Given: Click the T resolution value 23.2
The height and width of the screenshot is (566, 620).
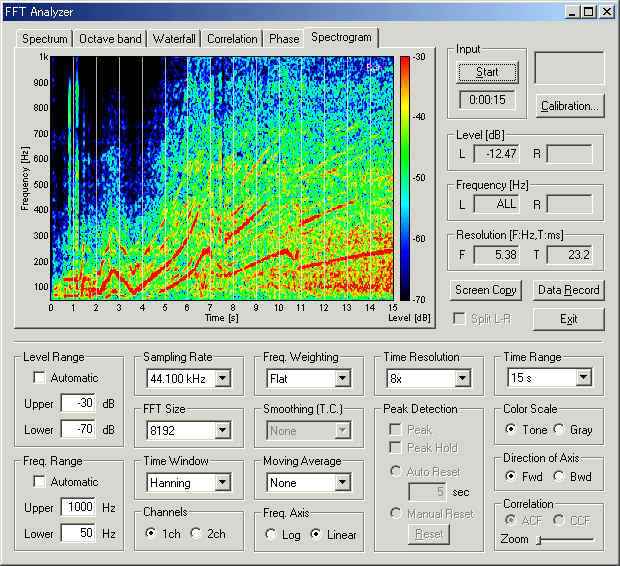Looking at the screenshot, I should click(570, 255).
